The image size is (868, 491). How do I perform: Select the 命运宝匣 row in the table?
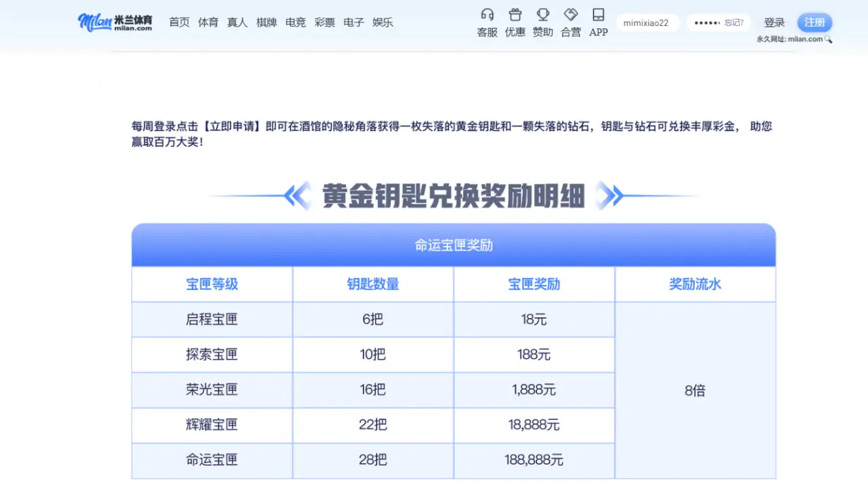pyautogui.click(x=211, y=460)
